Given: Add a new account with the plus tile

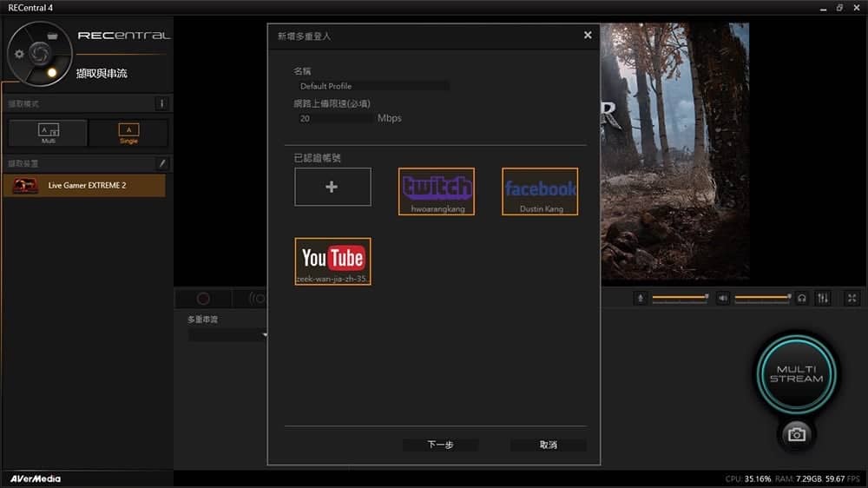Looking at the screenshot, I should [332, 188].
